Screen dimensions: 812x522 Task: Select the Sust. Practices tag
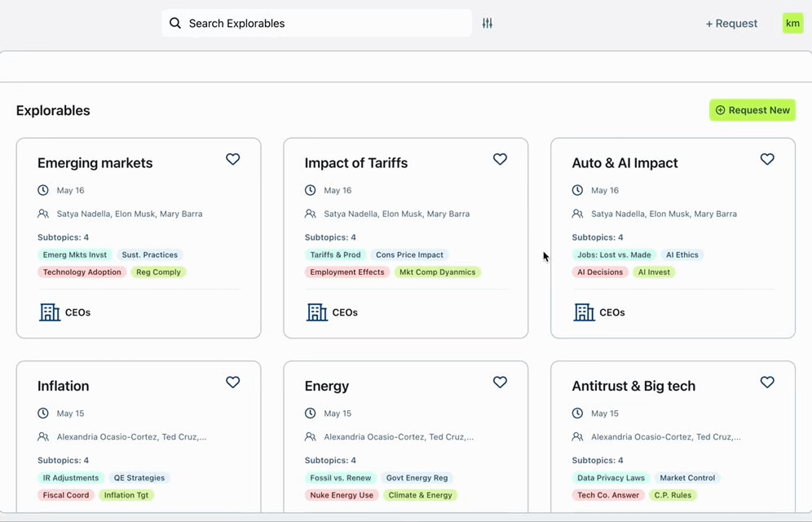pos(150,254)
